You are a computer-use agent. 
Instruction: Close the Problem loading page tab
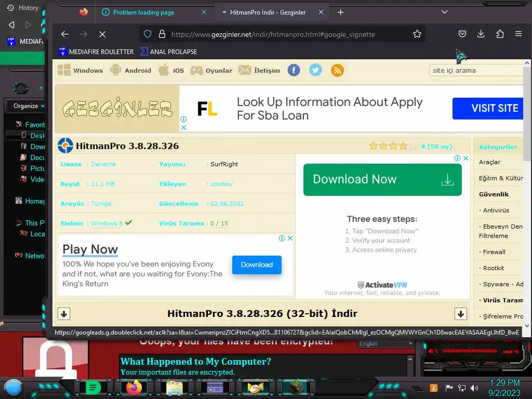click(204, 12)
